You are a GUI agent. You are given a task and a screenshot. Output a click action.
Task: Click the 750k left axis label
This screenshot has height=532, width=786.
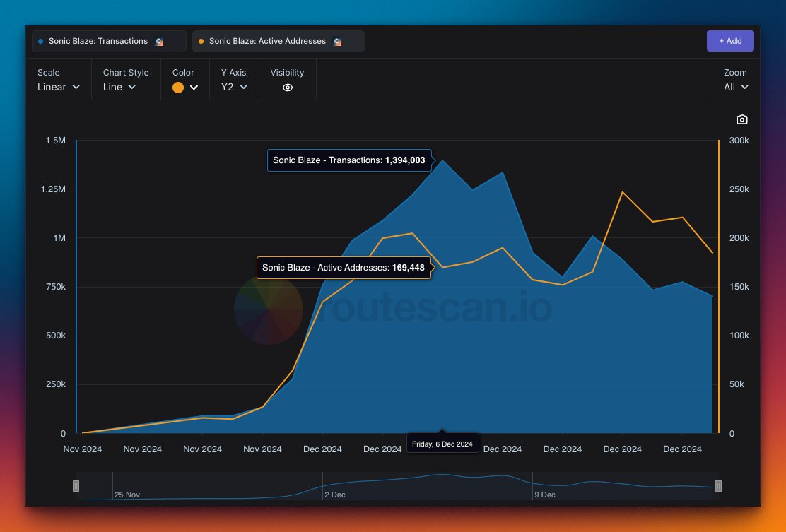pyautogui.click(x=56, y=287)
